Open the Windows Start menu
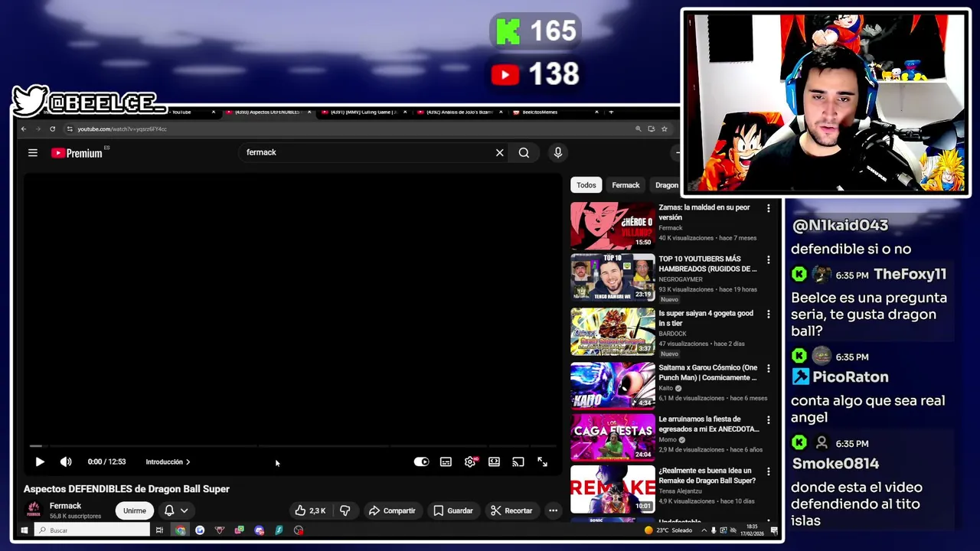Image resolution: width=980 pixels, height=551 pixels. 24,530
